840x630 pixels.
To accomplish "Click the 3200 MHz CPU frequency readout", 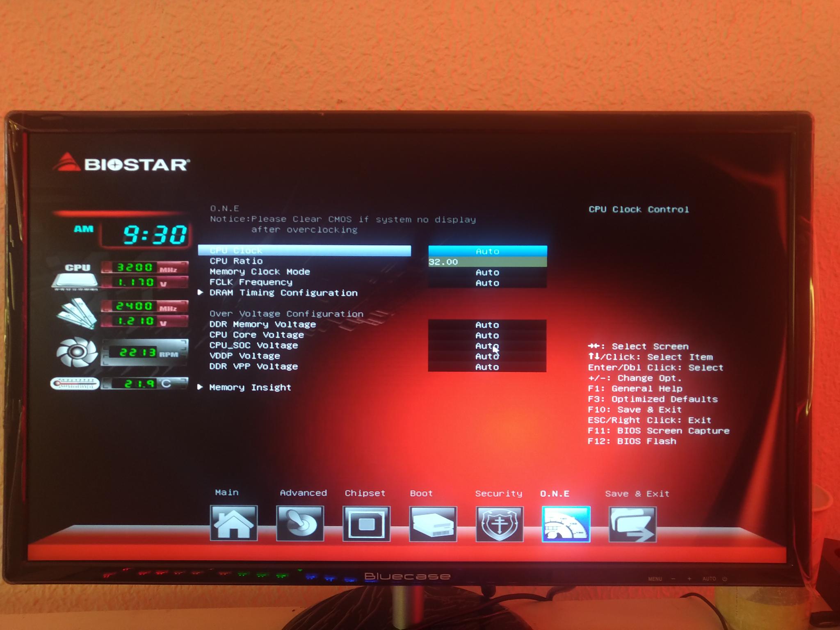I will coord(144,268).
